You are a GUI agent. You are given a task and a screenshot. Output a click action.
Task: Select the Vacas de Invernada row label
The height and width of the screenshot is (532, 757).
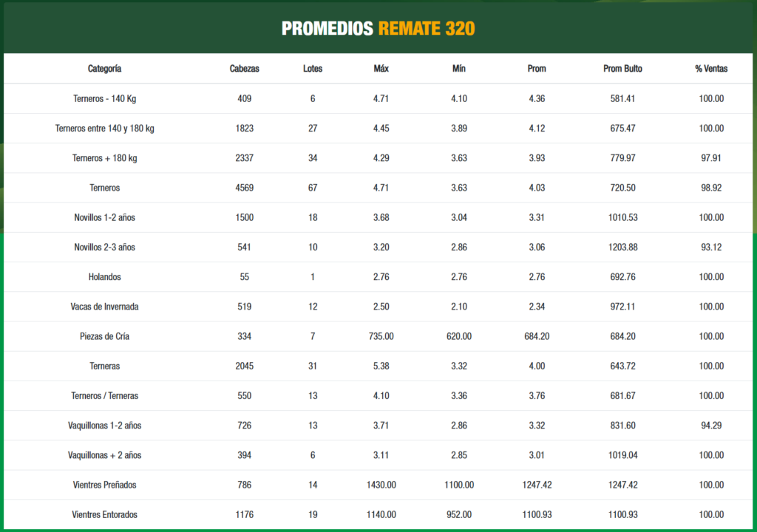tap(104, 307)
